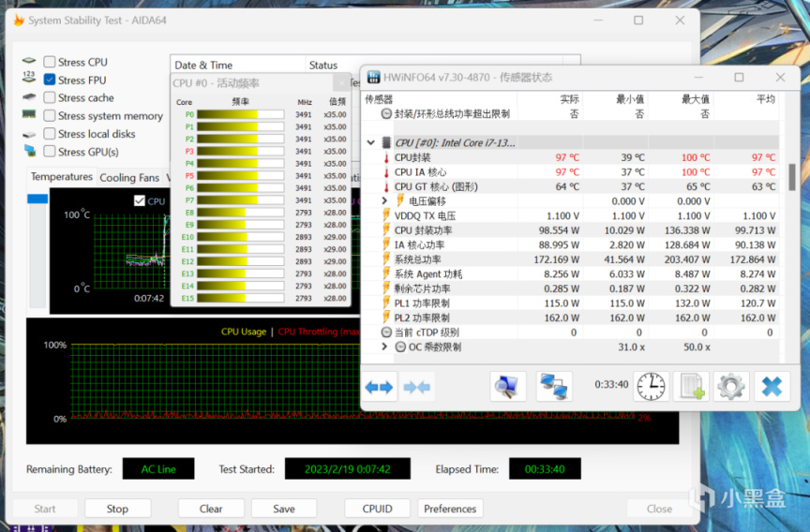Screen dimensions: 810x532
Task: Click the Stop button in AIDA64
Action: 117,509
